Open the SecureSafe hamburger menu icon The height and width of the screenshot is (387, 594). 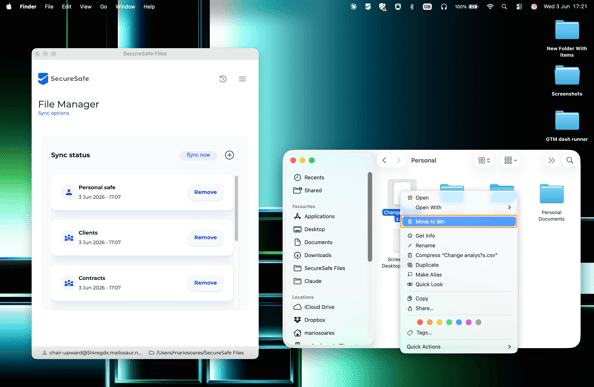coord(242,79)
